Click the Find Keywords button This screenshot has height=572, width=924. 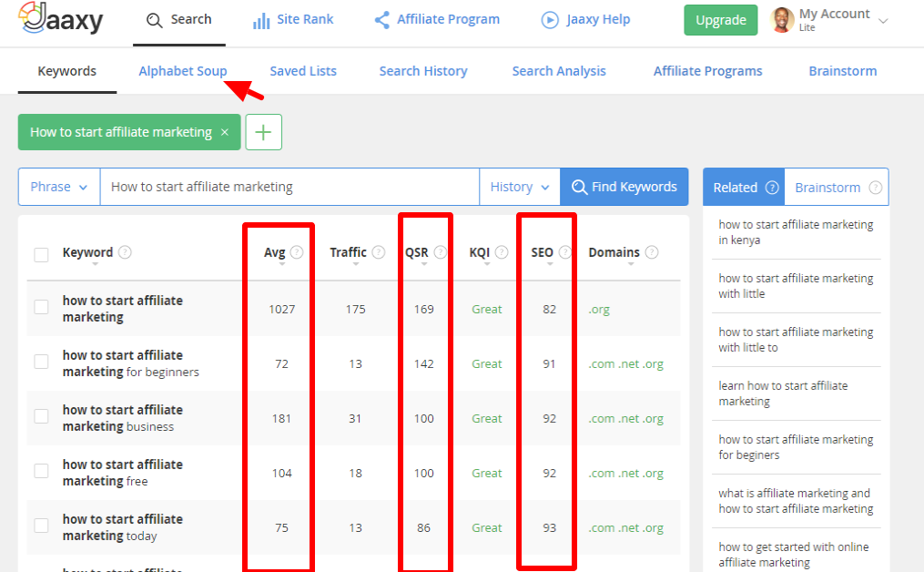(x=624, y=187)
